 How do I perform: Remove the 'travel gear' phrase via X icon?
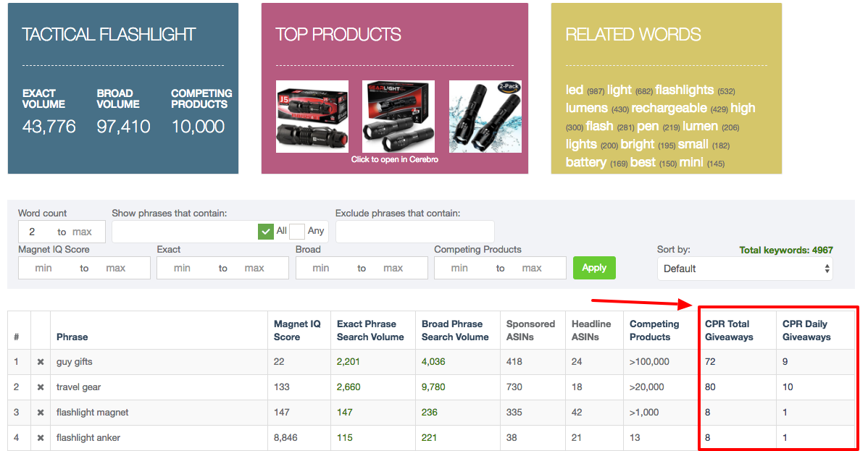click(x=41, y=387)
